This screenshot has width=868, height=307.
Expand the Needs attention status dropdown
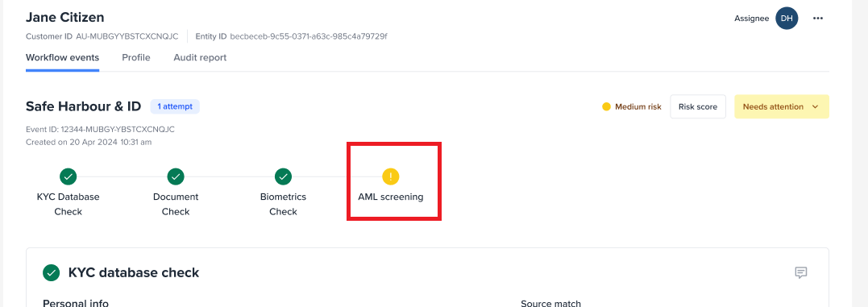781,106
